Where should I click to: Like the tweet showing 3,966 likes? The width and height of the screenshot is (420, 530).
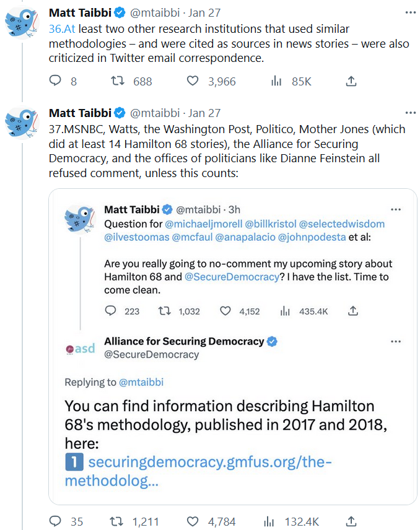[193, 81]
